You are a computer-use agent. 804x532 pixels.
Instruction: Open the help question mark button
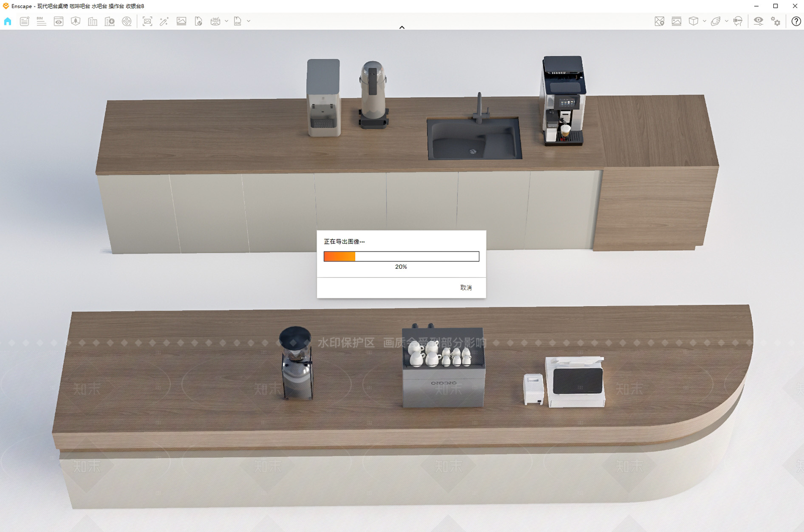coord(796,21)
